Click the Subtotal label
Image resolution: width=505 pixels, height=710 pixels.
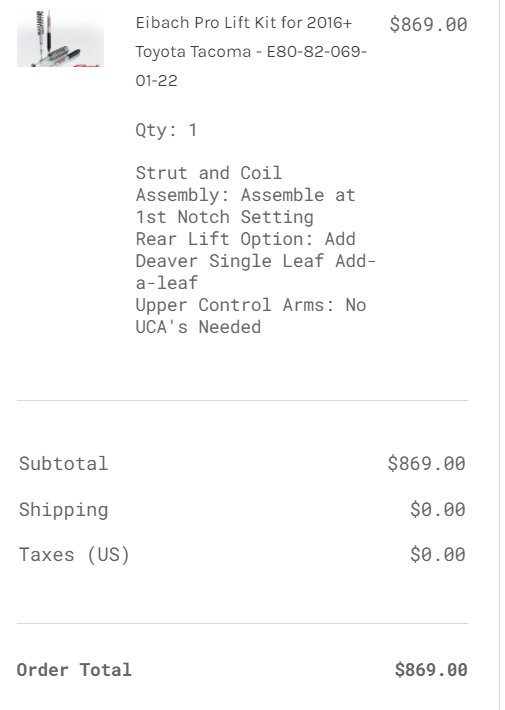coord(63,464)
